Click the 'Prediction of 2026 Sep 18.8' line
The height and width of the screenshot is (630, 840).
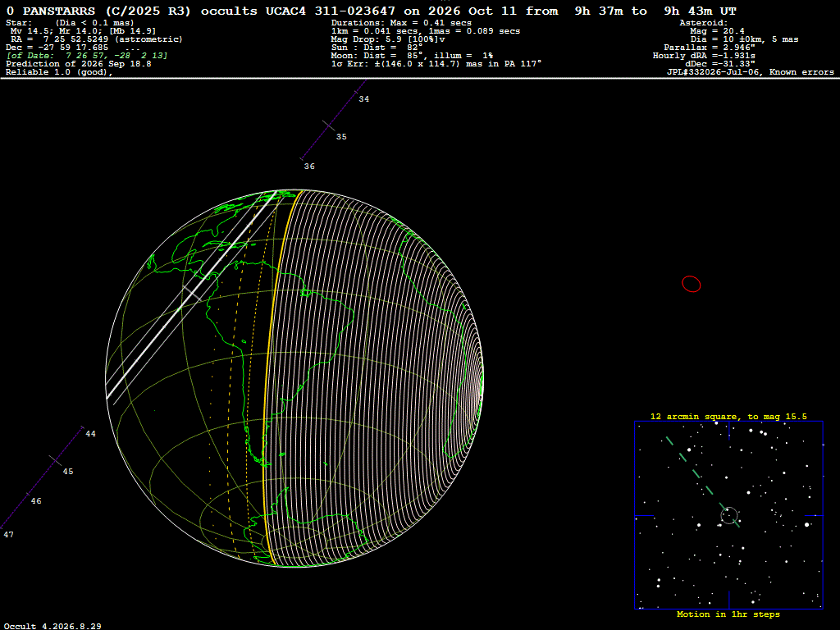pos(78,64)
